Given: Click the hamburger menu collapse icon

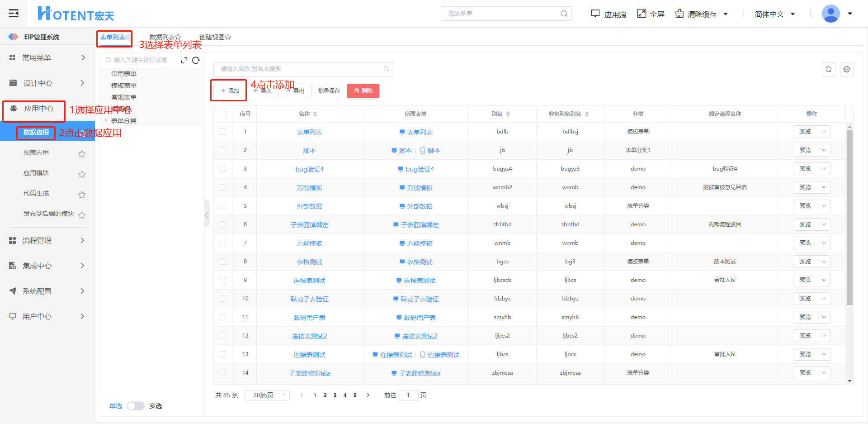Looking at the screenshot, I should click(x=14, y=13).
